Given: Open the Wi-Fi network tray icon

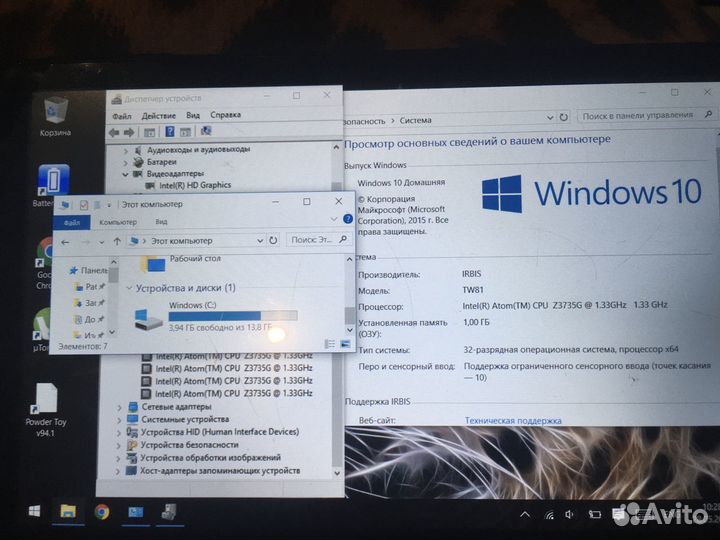Looking at the screenshot, I should (x=549, y=515).
